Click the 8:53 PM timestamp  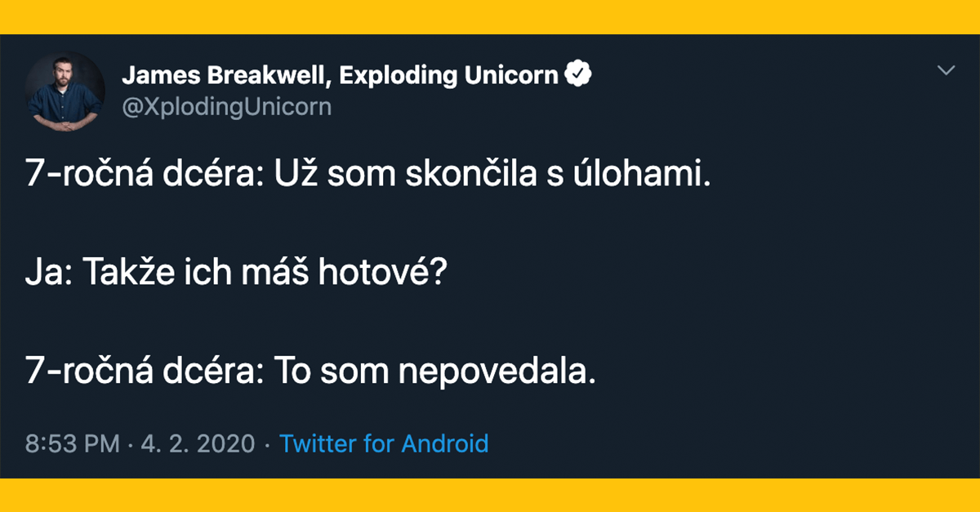[x=73, y=443]
